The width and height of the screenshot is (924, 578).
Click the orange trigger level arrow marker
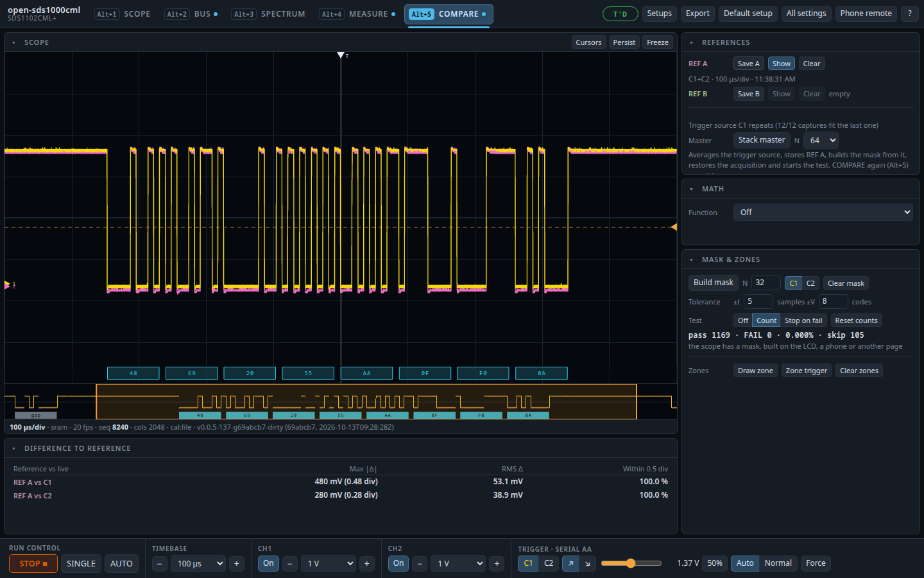(673, 227)
